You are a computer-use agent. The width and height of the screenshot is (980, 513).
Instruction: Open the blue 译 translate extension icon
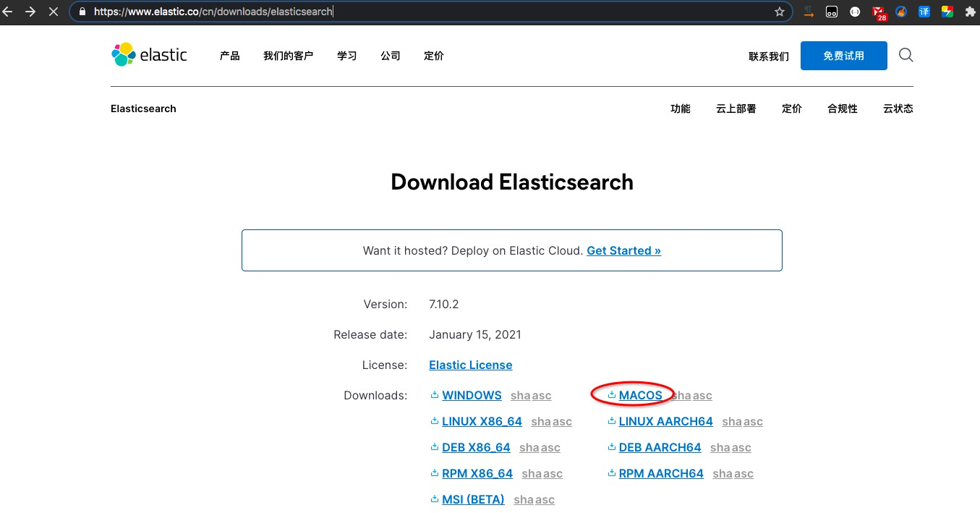point(924,12)
